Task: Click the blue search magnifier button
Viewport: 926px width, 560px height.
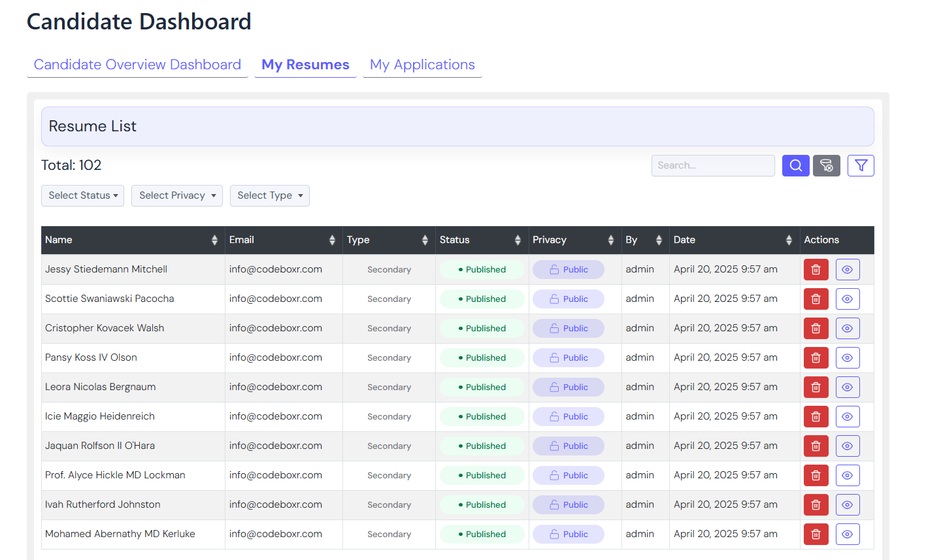Action: click(x=795, y=165)
